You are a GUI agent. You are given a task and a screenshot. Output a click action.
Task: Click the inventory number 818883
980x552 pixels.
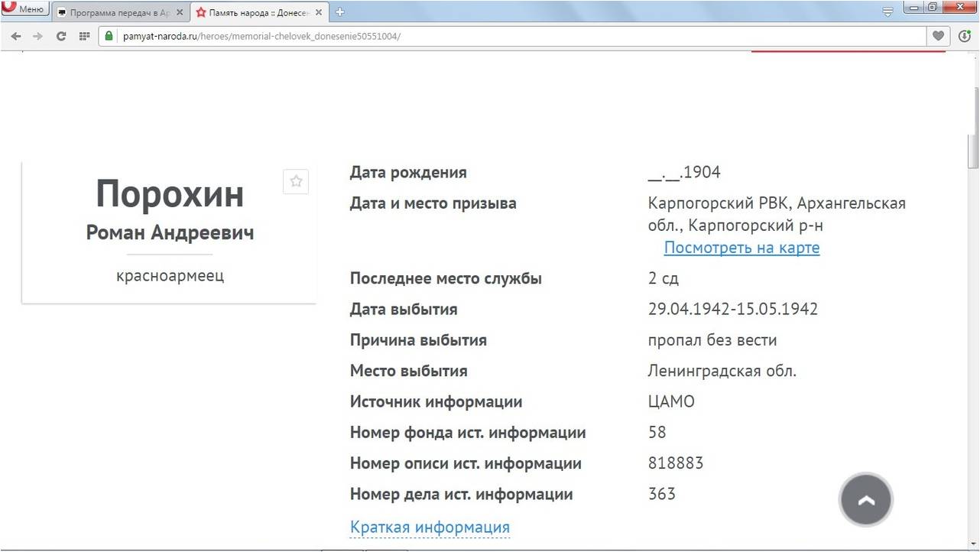676,463
